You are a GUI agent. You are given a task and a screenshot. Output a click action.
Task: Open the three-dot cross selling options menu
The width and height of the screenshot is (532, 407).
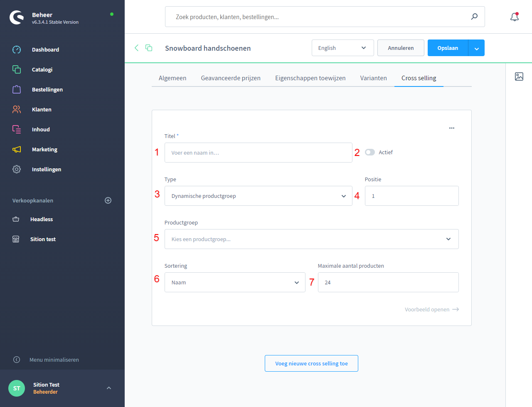(x=452, y=128)
